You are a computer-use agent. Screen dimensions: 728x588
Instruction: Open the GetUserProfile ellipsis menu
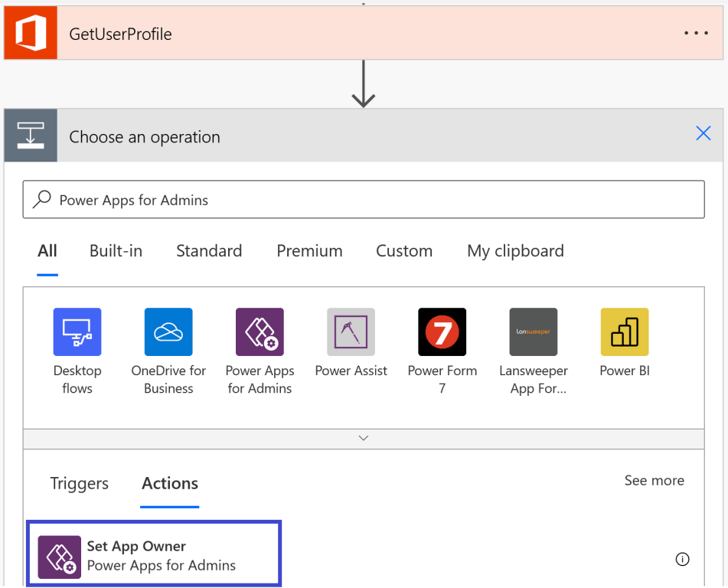click(x=696, y=33)
